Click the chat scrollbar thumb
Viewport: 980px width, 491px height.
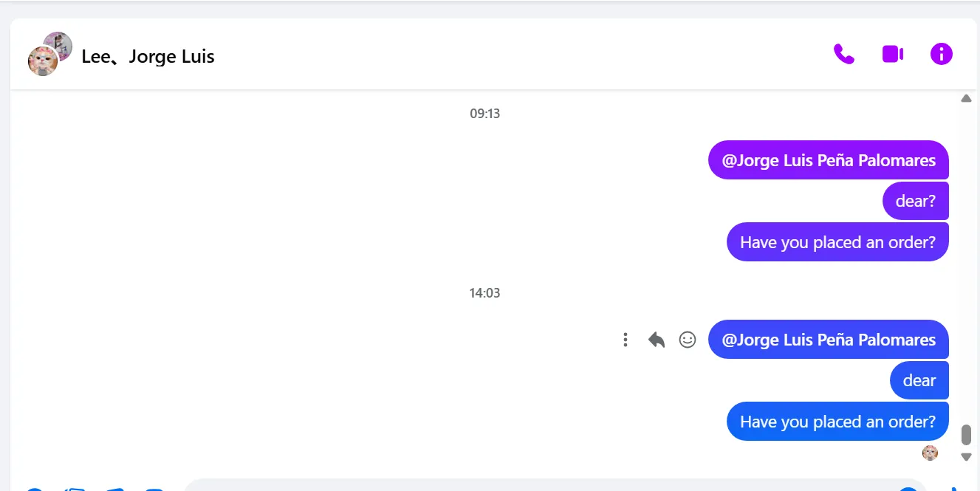tap(966, 435)
